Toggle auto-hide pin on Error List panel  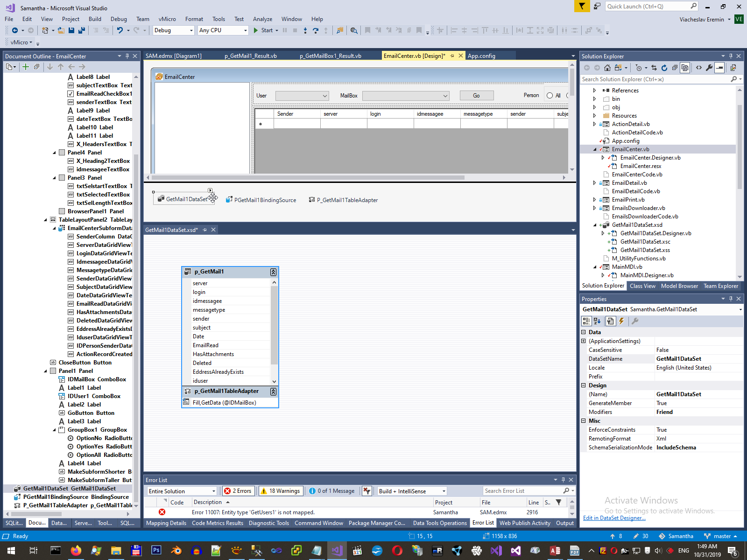click(563, 480)
